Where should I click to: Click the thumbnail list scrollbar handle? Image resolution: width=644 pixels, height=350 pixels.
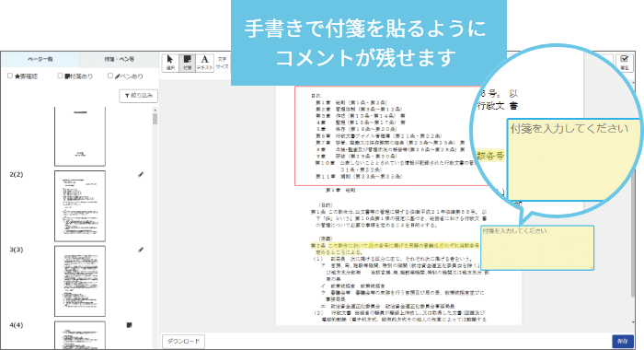(155, 119)
